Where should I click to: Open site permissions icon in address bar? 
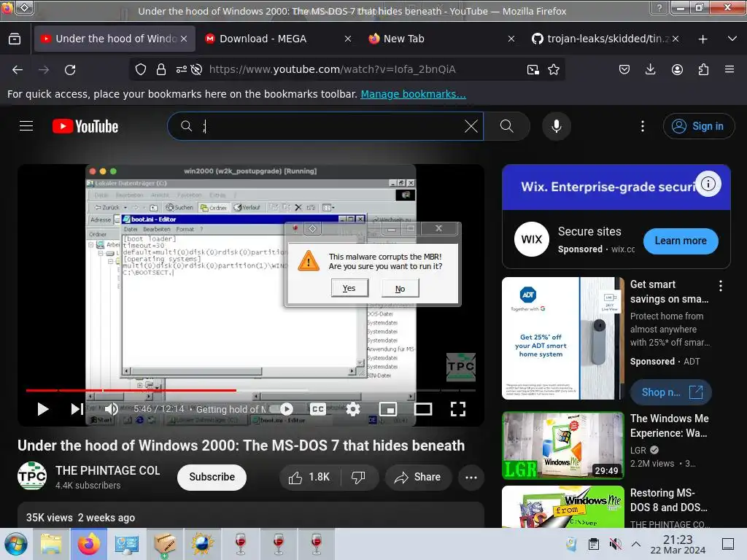coord(182,69)
